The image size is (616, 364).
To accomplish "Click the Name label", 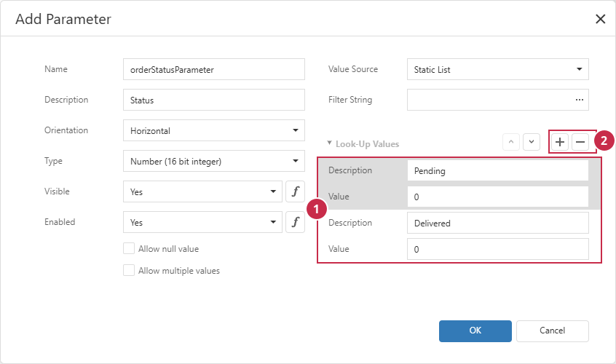I will coord(56,69).
